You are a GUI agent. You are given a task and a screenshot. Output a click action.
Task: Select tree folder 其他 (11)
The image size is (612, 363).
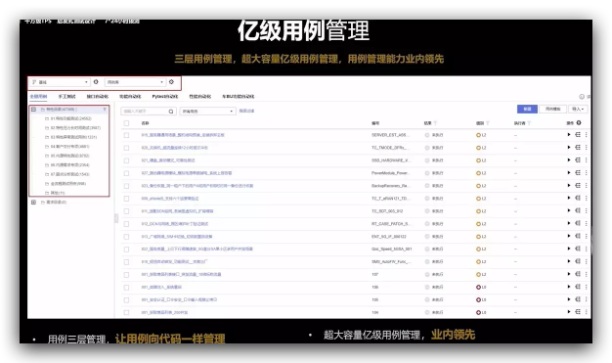tap(58, 193)
